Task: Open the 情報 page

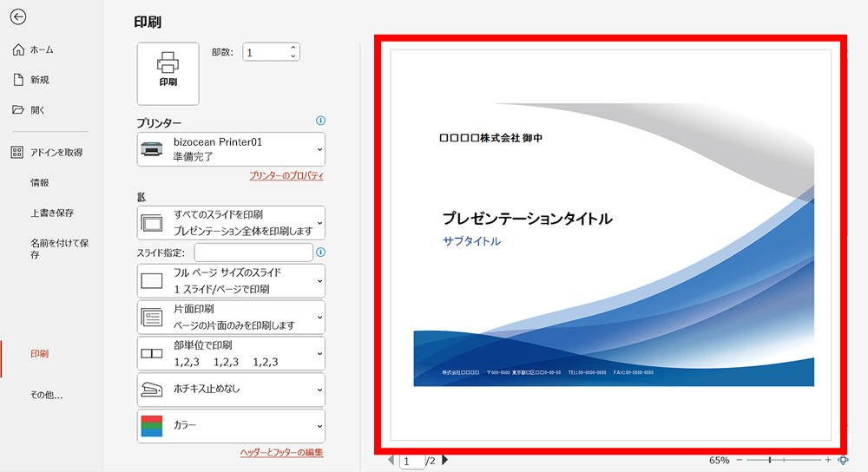Action: point(40,182)
